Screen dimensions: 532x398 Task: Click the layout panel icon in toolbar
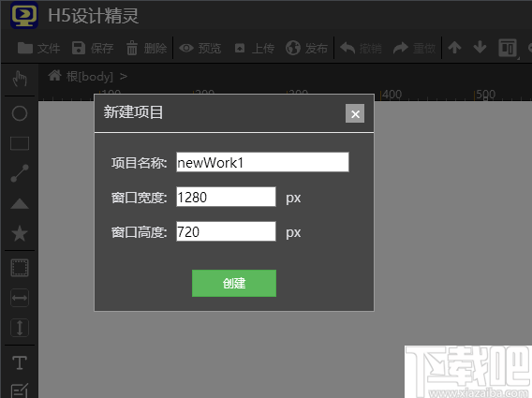point(508,48)
